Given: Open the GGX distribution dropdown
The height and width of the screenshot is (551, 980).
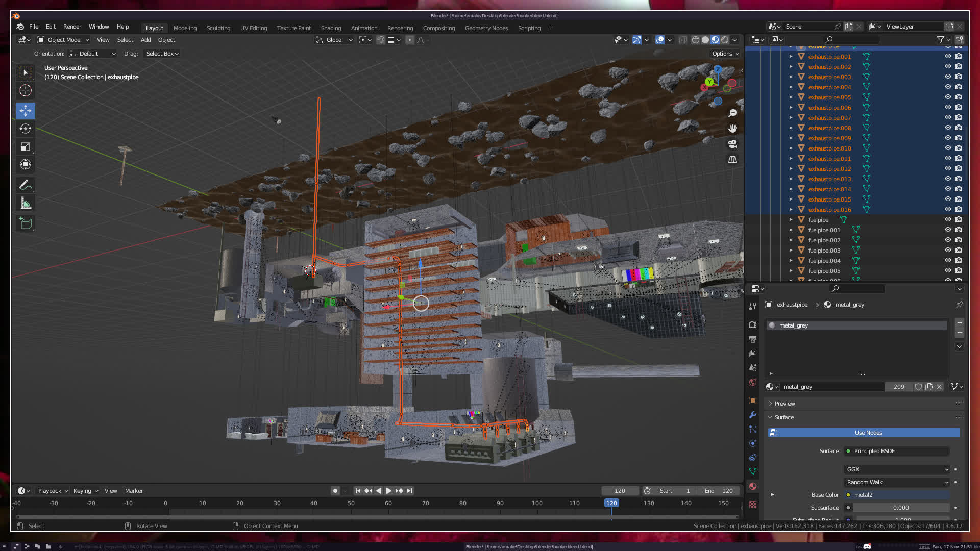Looking at the screenshot, I should [897, 469].
